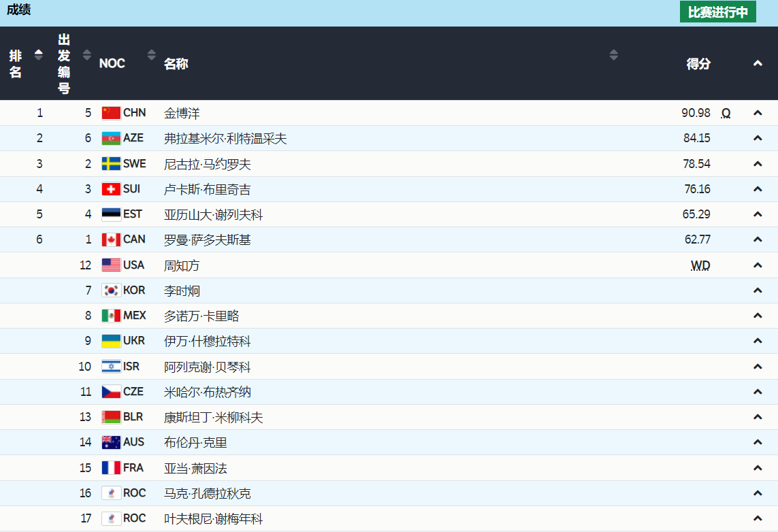Toggle chevron on 伊万·什穆拉特科 row

click(757, 341)
